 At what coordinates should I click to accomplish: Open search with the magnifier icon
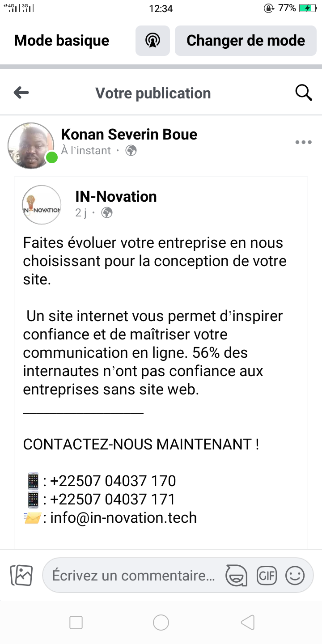pos(304,93)
